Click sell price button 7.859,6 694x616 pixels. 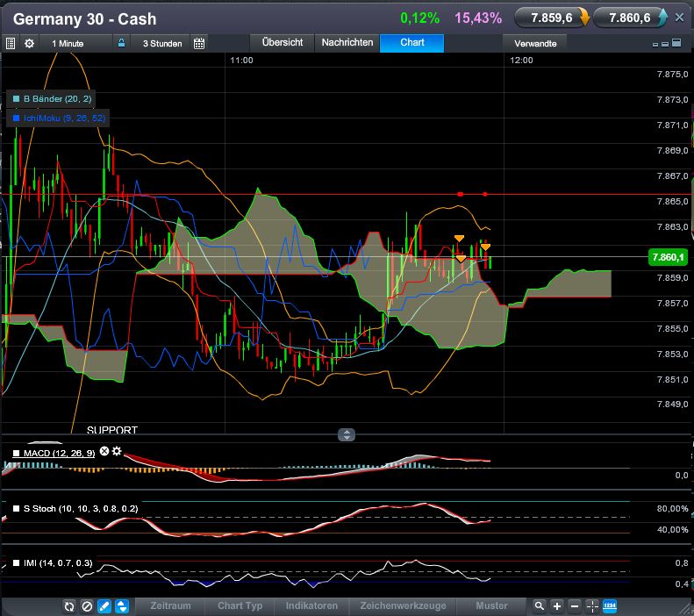552,18
